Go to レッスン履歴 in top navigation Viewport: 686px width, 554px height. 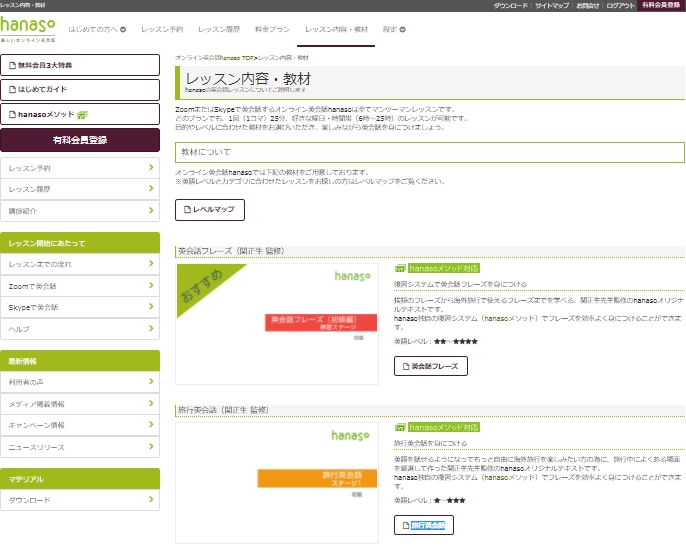[x=219, y=29]
